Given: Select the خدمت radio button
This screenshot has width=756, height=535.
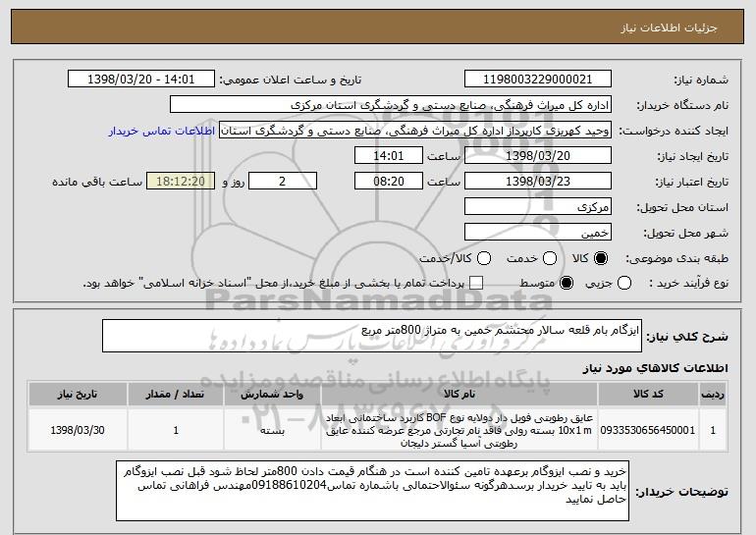Looking at the screenshot, I should pos(550,259).
